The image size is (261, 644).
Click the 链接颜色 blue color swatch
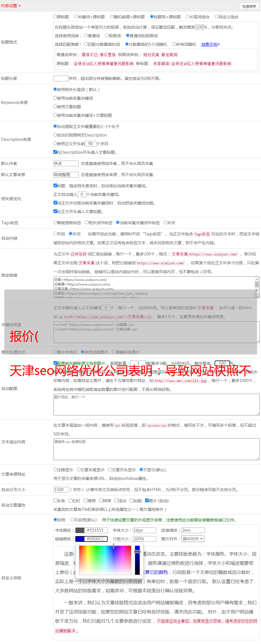[80, 539]
